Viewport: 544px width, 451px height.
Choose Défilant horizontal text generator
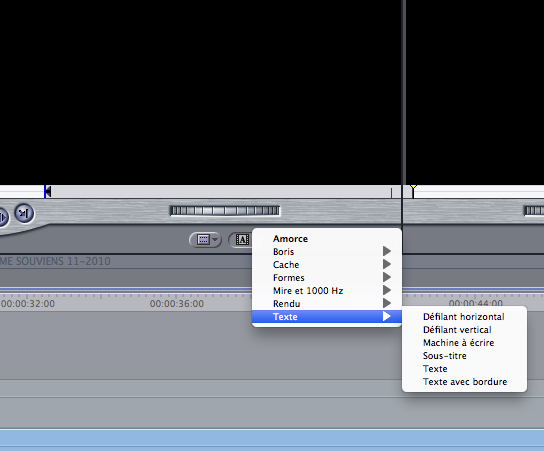(464, 317)
